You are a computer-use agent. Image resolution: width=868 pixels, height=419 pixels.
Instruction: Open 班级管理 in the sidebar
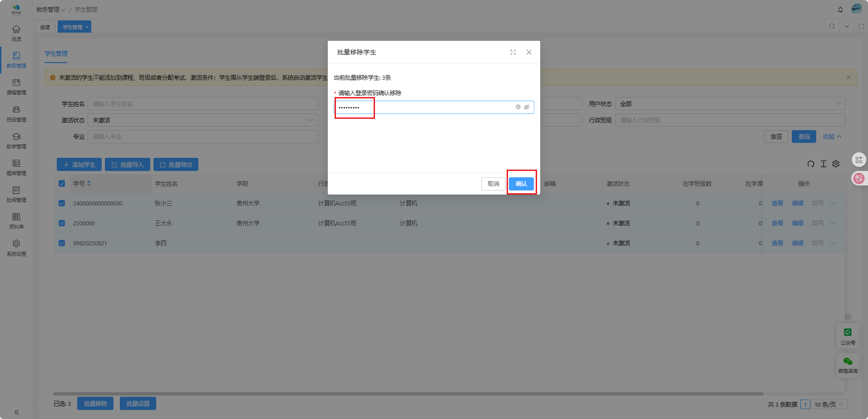pos(16,113)
